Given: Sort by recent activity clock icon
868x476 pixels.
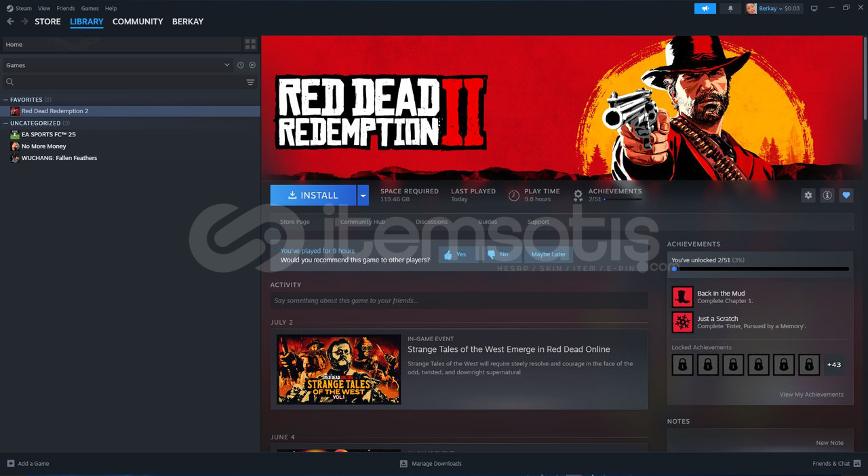Looking at the screenshot, I should [x=240, y=65].
